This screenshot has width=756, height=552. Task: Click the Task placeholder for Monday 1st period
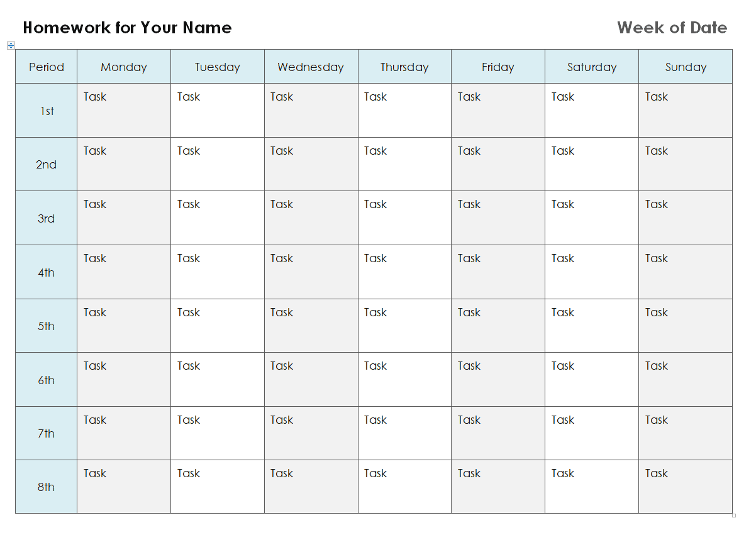95,97
